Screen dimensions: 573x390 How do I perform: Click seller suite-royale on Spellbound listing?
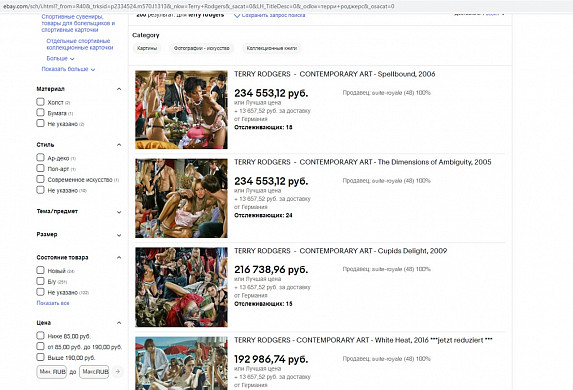[387, 93]
